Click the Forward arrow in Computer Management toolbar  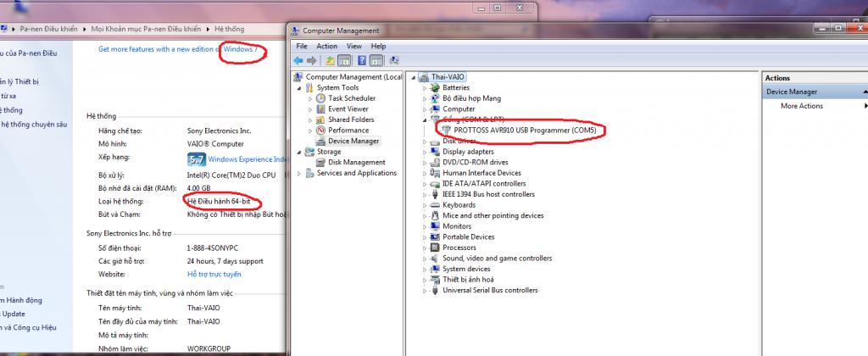pyautogui.click(x=312, y=60)
